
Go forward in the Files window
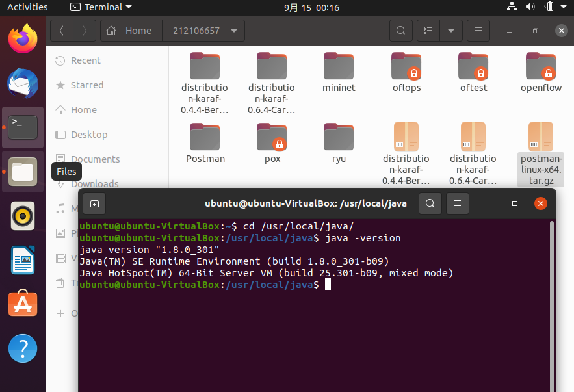click(85, 31)
